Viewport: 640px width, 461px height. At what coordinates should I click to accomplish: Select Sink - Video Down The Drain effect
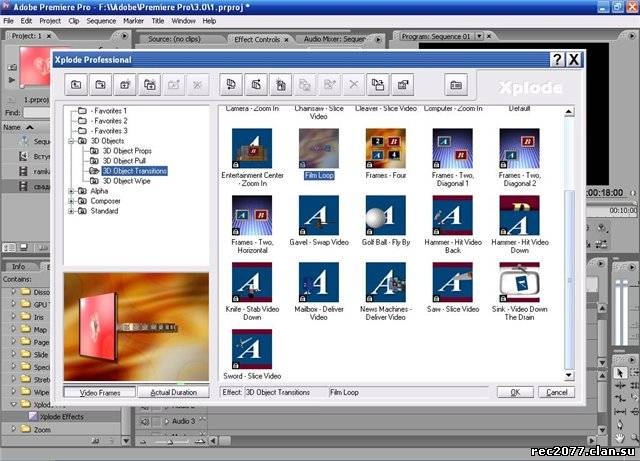tap(520, 282)
